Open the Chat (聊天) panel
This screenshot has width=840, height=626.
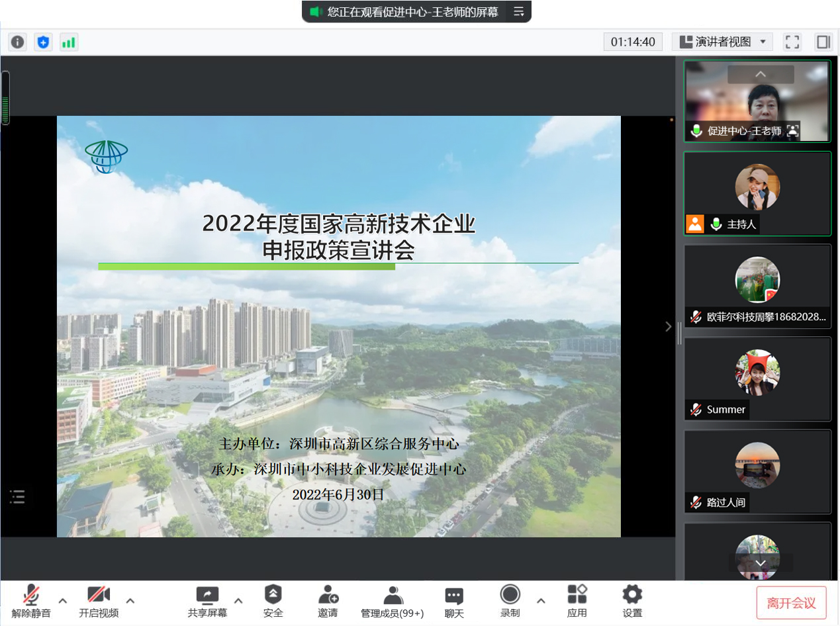(453, 601)
